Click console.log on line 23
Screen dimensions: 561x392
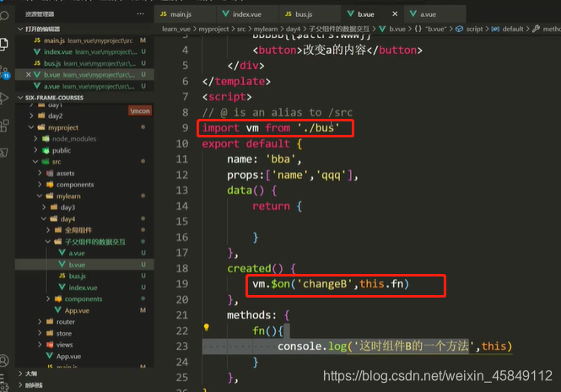pos(312,346)
